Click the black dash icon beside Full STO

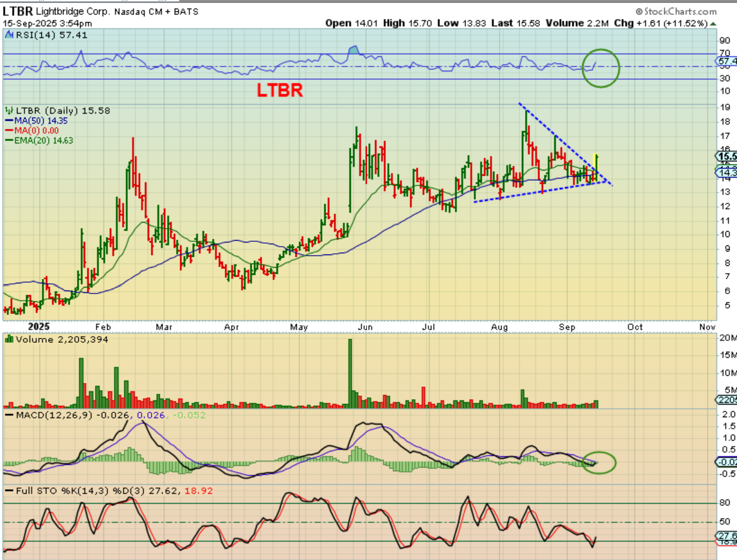[8, 490]
